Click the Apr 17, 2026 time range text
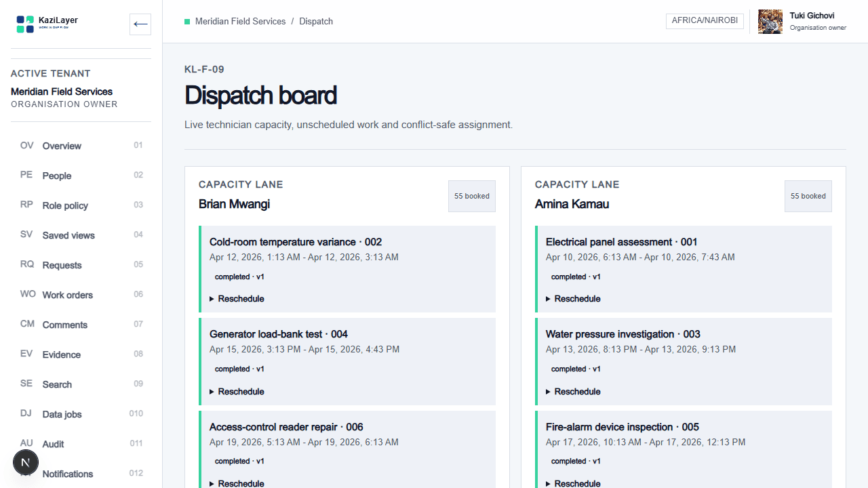 (646, 442)
